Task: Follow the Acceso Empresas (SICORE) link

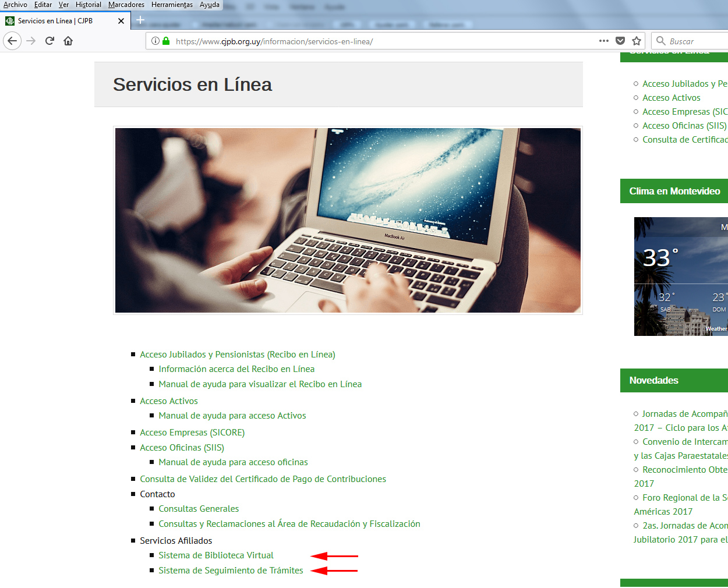Action: [192, 433]
